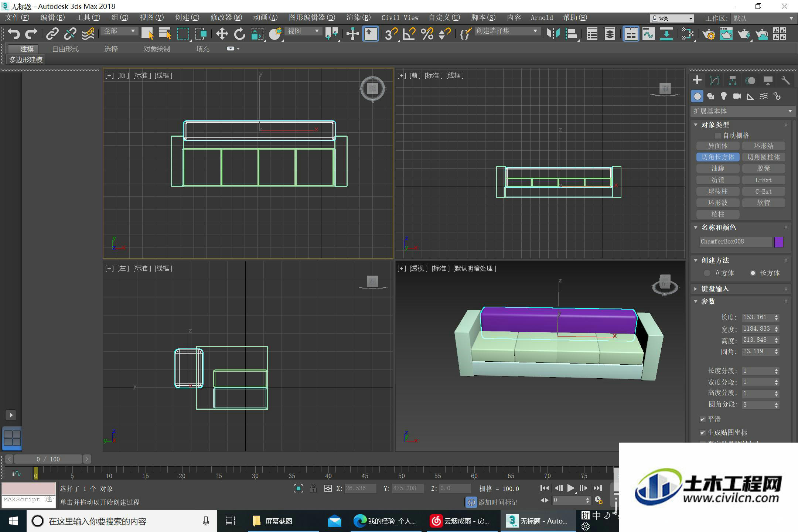
Task: Collapse the 参数 rollout
Action: tap(696, 301)
